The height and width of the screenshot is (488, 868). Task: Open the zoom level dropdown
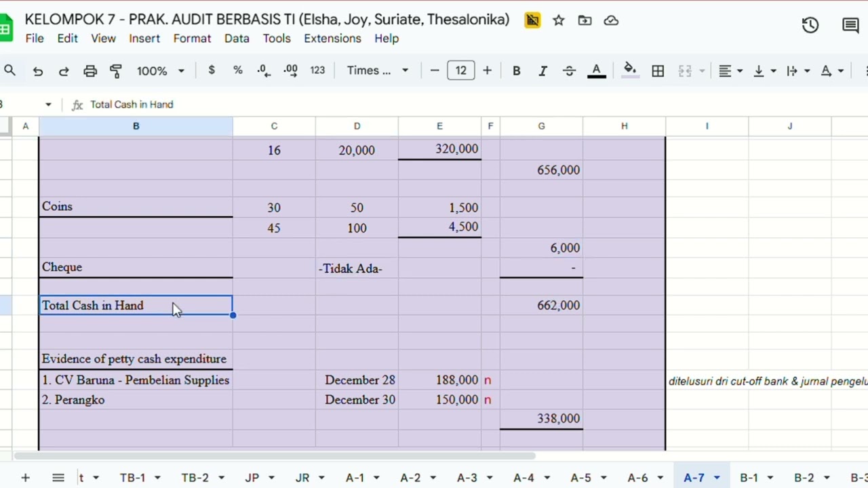pos(161,70)
